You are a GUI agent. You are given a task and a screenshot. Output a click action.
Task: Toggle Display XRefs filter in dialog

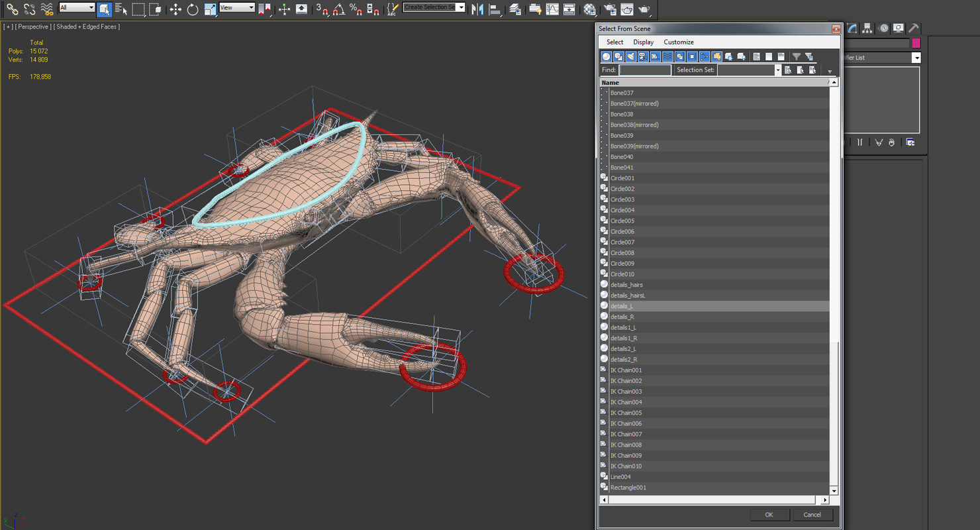[x=692, y=56]
